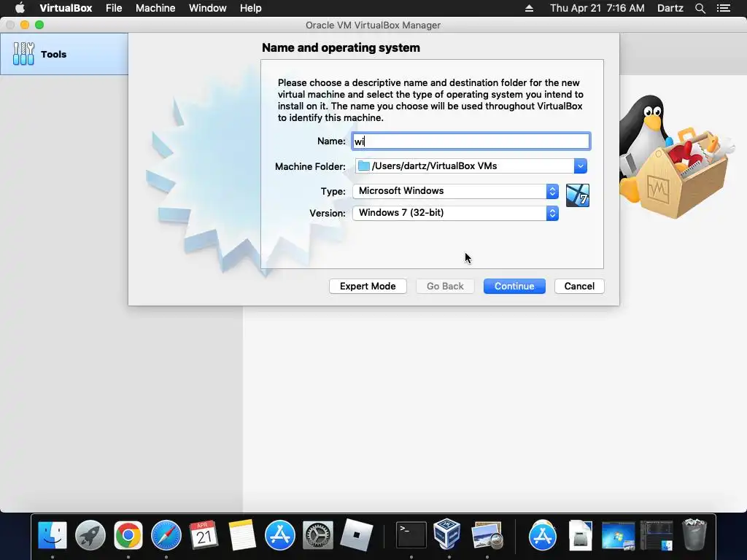Click the Windows 7 OS type icon
The width and height of the screenshot is (747, 560).
click(578, 195)
